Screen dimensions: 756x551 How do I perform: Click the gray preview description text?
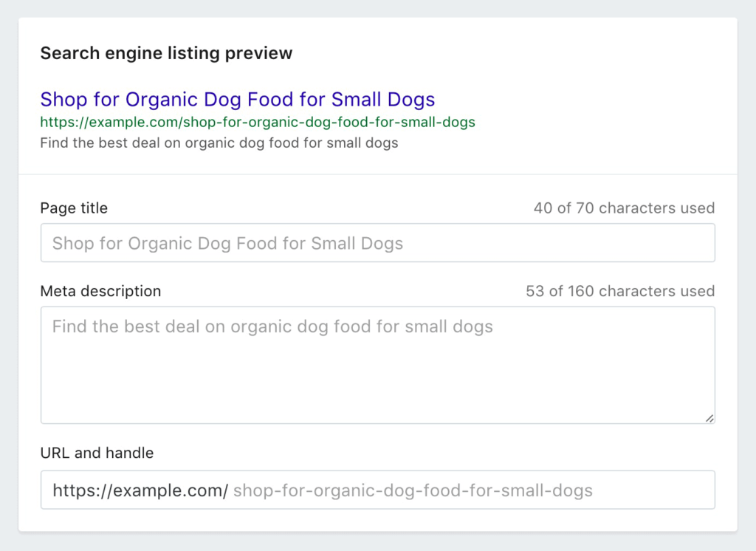click(x=219, y=143)
